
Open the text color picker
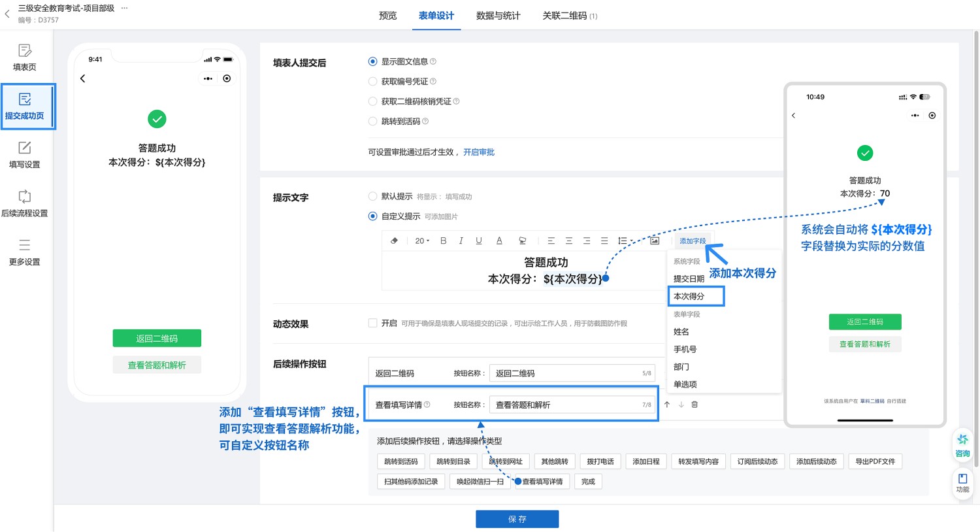pos(499,241)
